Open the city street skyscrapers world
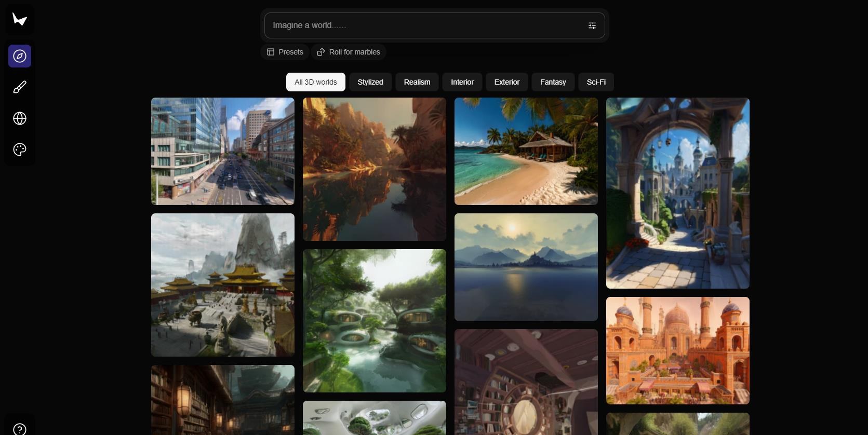 [223, 151]
